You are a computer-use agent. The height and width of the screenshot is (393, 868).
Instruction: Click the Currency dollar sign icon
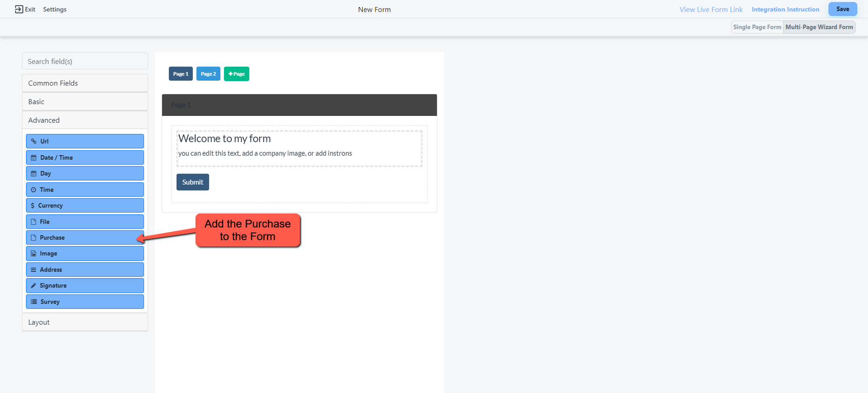tap(33, 206)
